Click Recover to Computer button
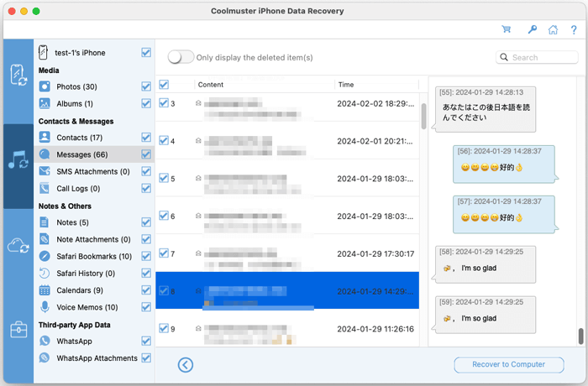 click(508, 365)
